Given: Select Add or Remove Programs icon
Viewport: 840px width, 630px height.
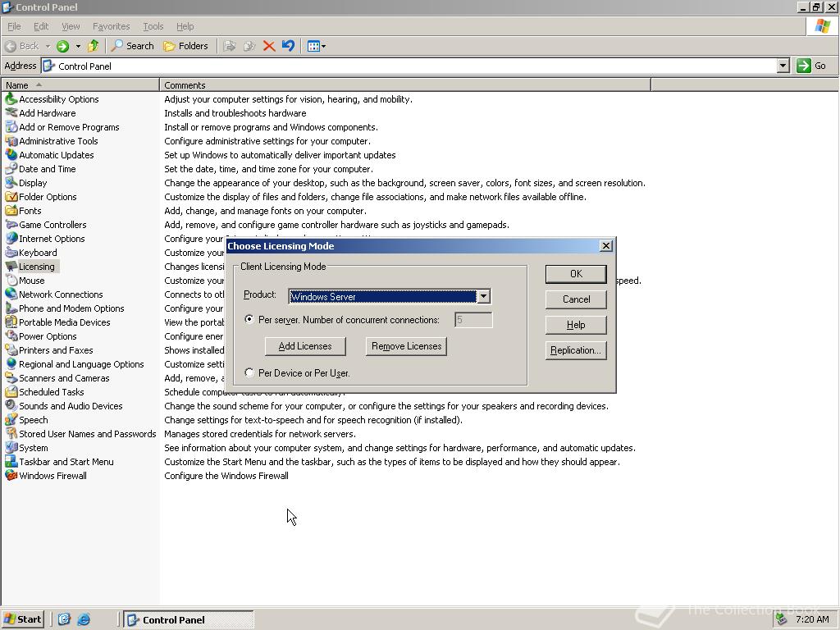Looking at the screenshot, I should (x=11, y=127).
